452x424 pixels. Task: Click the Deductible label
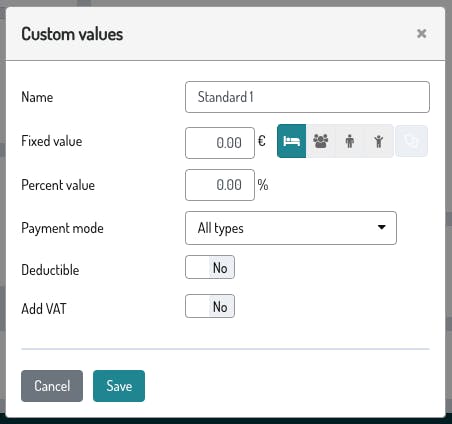[50, 270]
